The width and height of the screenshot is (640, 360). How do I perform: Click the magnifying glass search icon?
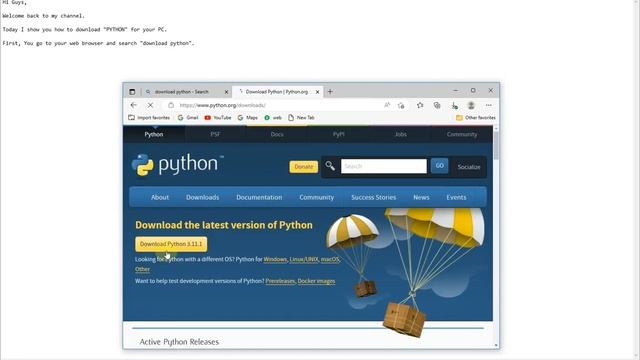click(330, 166)
